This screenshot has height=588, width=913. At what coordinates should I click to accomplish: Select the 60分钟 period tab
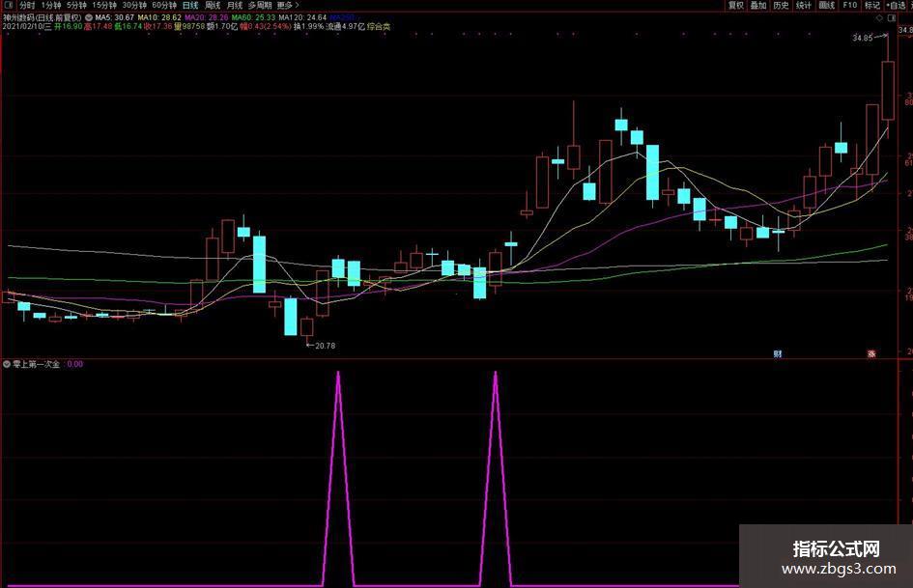[164, 5]
